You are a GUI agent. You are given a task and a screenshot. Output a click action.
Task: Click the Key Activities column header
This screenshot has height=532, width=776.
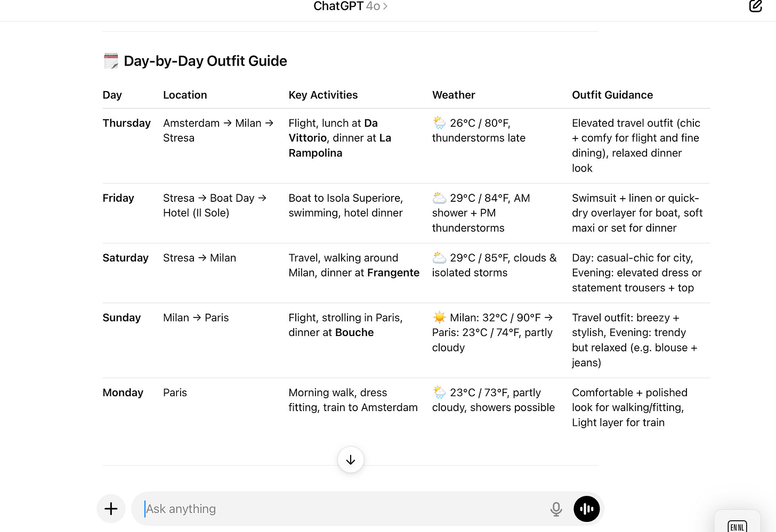pos(323,95)
